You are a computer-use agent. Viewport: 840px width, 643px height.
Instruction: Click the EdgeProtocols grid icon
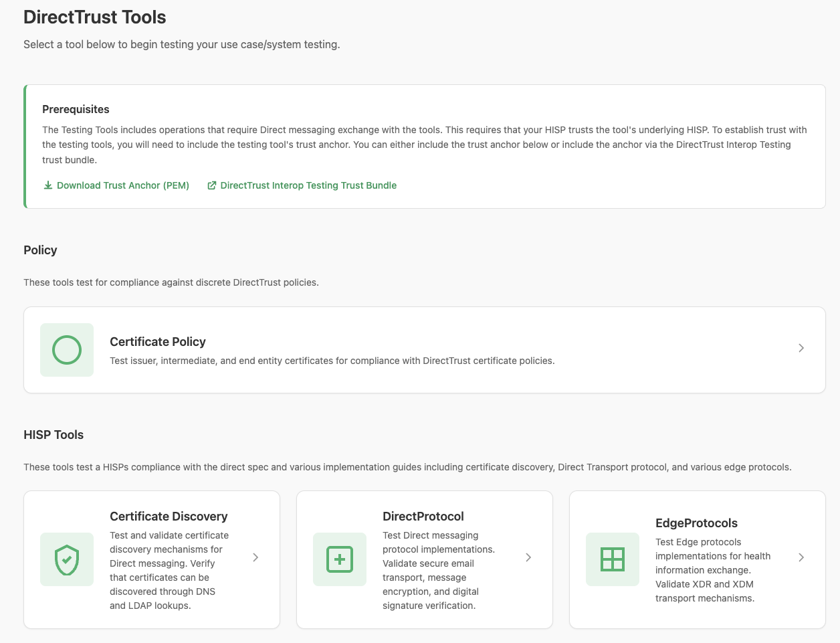pos(613,559)
